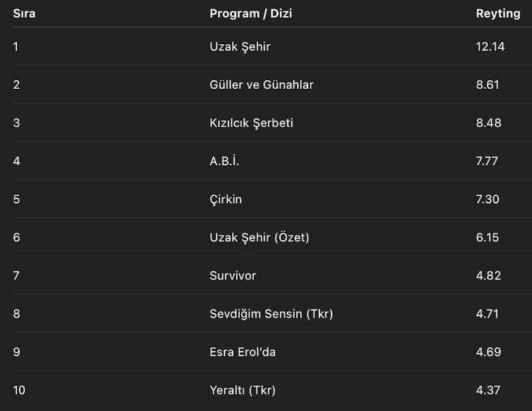
Task: Click the 12.14 rating value
Action: [490, 47]
